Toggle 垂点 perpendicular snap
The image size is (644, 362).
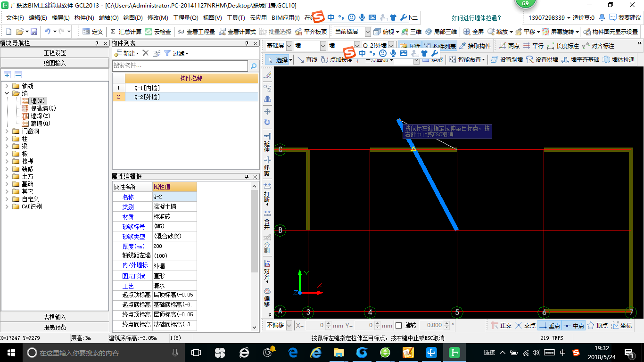point(549,325)
